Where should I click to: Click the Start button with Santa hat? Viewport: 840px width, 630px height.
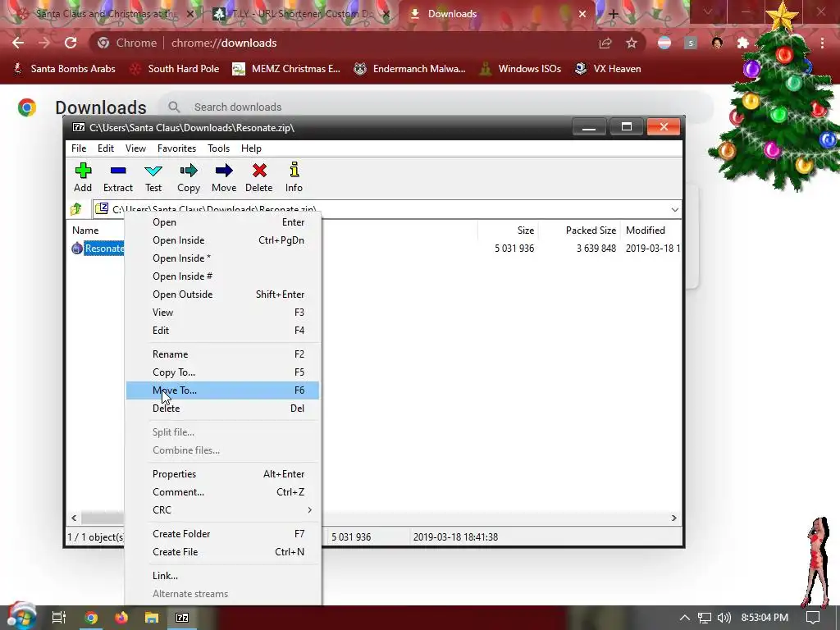click(21, 616)
